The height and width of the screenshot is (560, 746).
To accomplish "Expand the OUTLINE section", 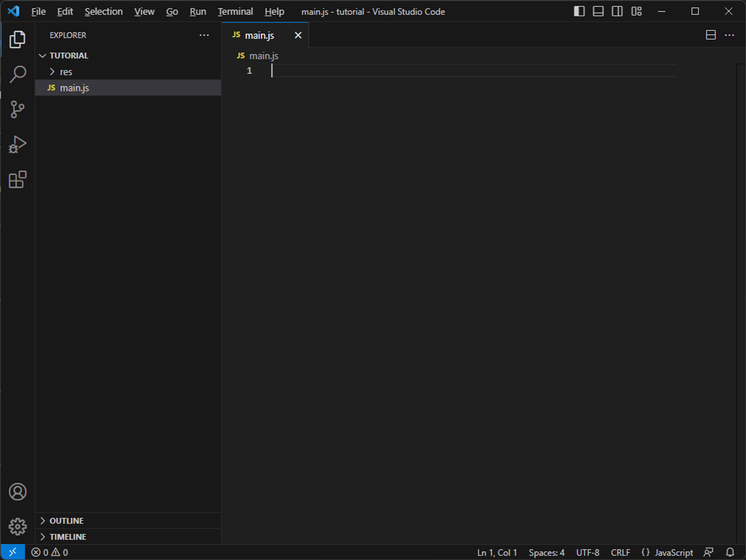I will click(66, 521).
